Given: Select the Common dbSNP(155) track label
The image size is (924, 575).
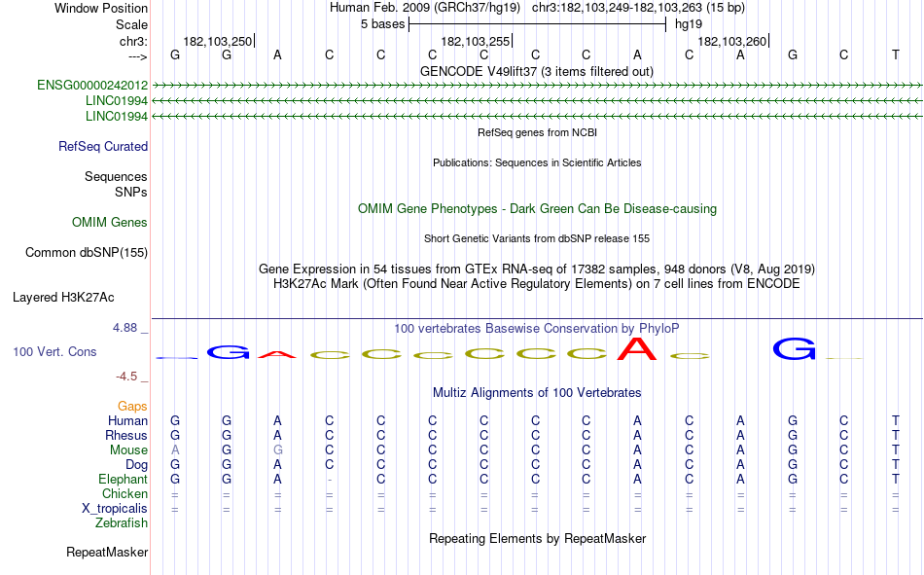Looking at the screenshot, I should click(x=87, y=252).
